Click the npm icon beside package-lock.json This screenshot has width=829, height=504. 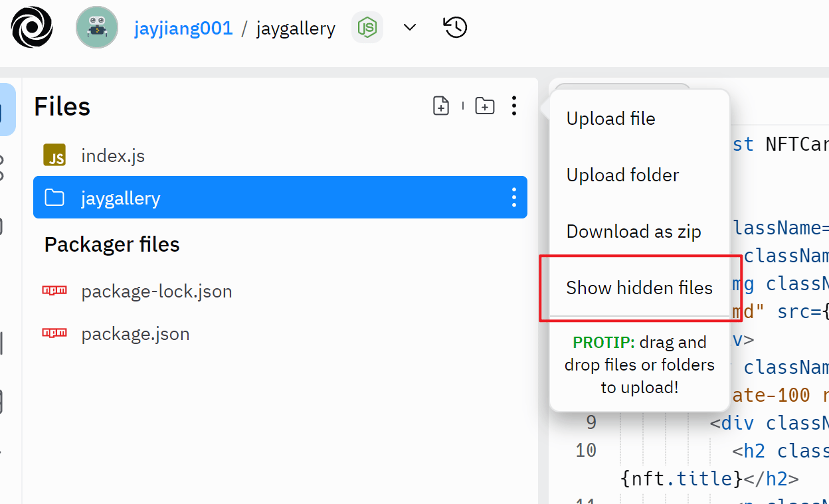pos(54,290)
